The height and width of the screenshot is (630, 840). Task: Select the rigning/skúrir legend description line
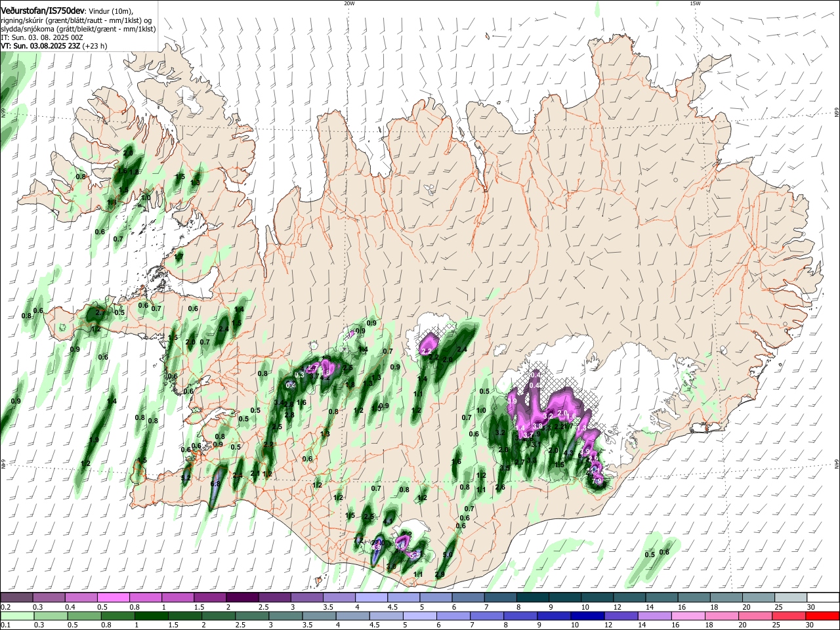click(75, 20)
